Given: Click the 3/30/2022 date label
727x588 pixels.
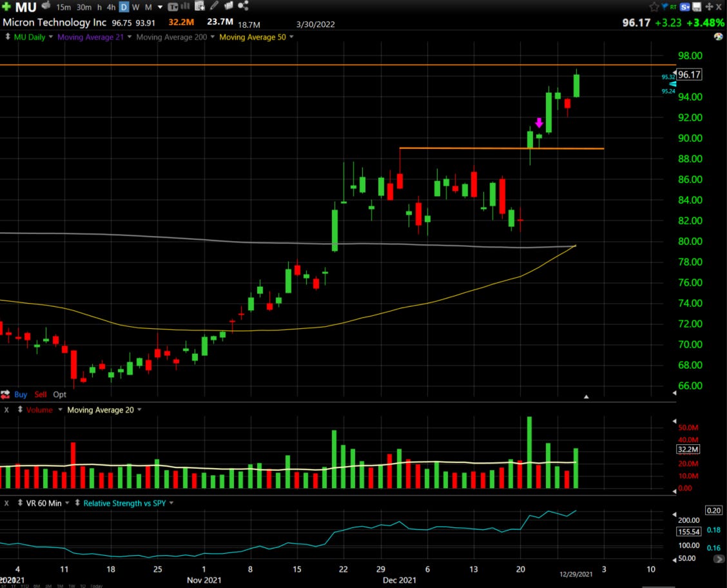Looking at the screenshot, I should (315, 24).
